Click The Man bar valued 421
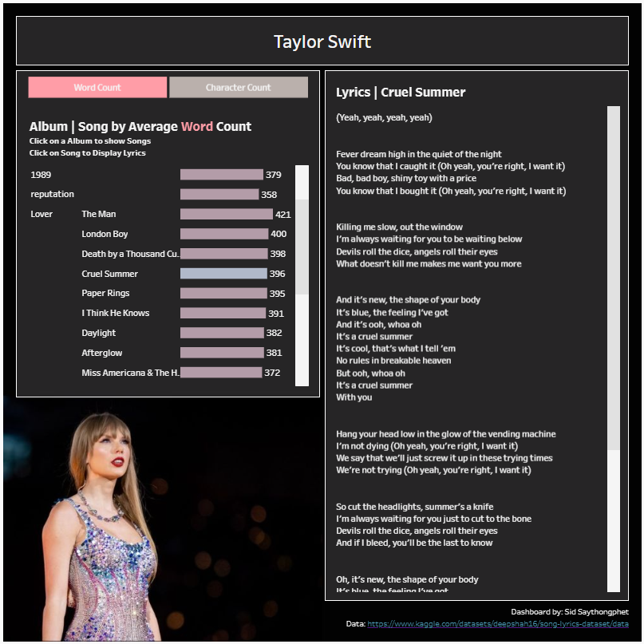644x644 pixels. 227,214
